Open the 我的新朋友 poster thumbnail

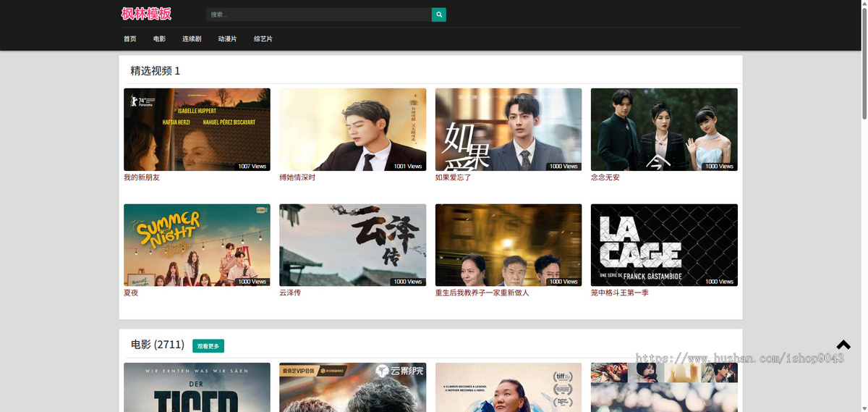click(x=197, y=130)
